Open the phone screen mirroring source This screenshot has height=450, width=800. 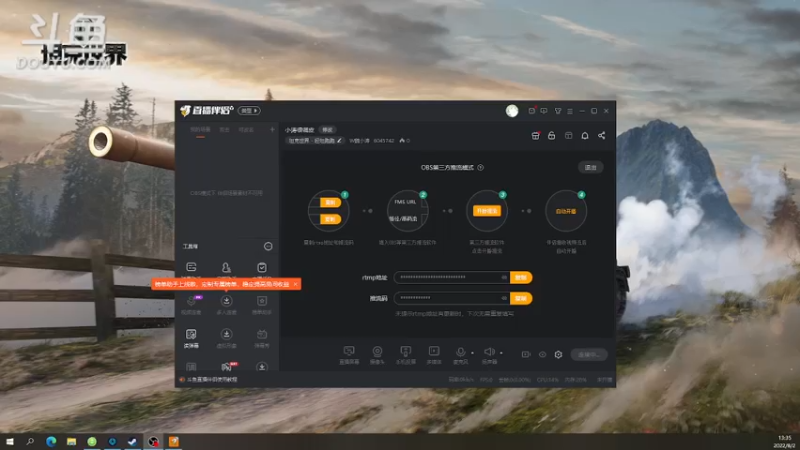(x=406, y=354)
